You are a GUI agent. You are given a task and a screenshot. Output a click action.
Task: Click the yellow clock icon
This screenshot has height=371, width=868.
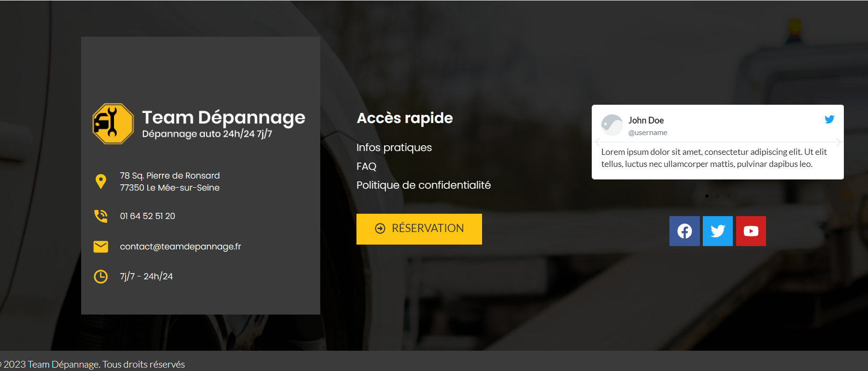pyautogui.click(x=100, y=276)
